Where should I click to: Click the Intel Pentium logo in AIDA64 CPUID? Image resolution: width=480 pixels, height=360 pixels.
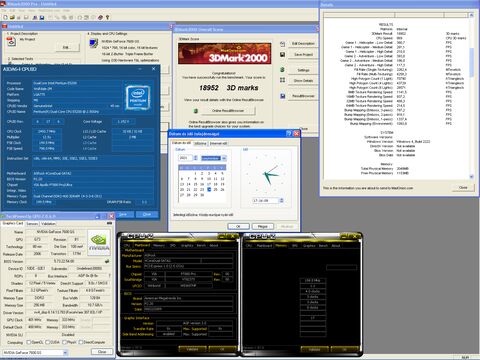[138, 97]
